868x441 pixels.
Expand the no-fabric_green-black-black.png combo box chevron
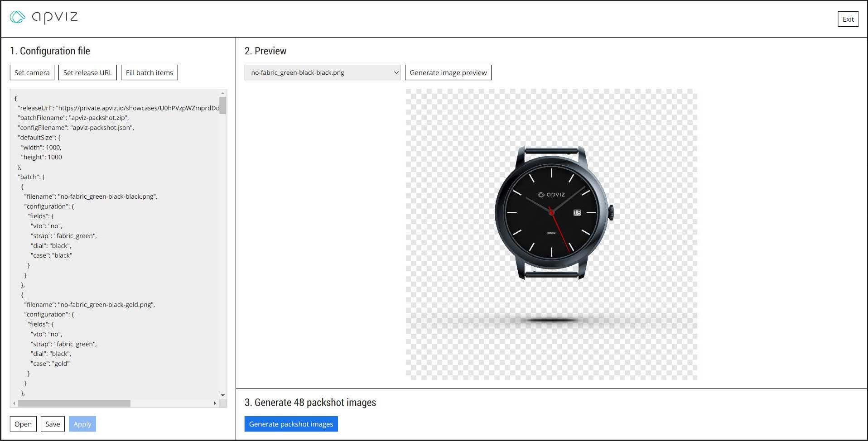click(x=396, y=72)
